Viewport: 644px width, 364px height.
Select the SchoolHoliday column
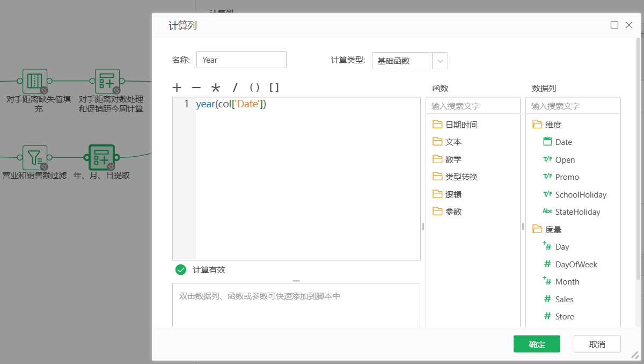[580, 194]
